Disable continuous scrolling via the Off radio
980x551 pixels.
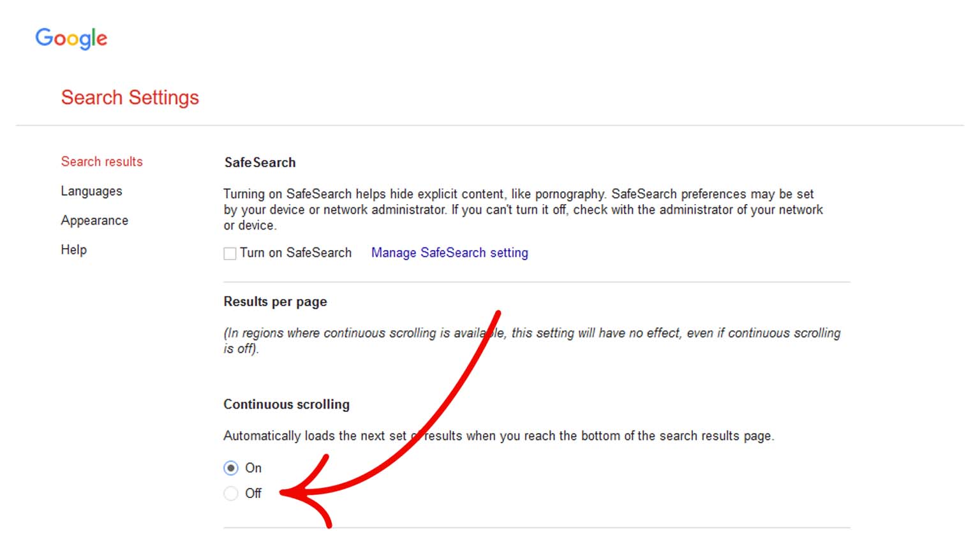tap(230, 493)
